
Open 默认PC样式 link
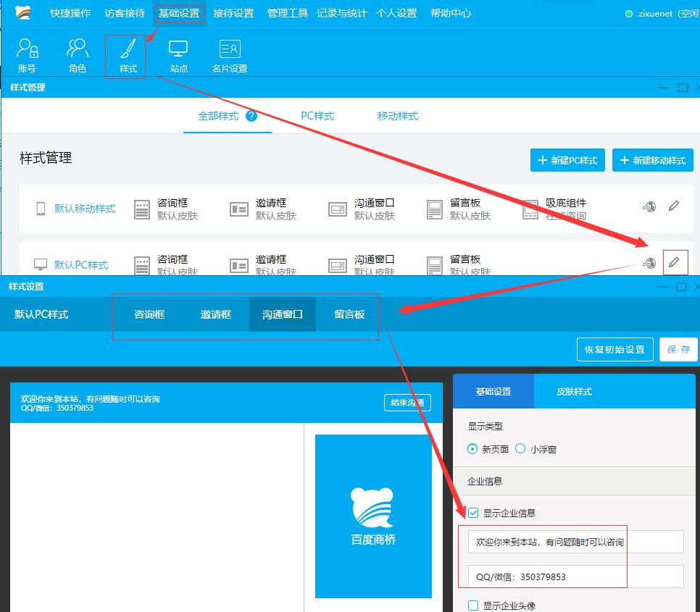click(81, 265)
